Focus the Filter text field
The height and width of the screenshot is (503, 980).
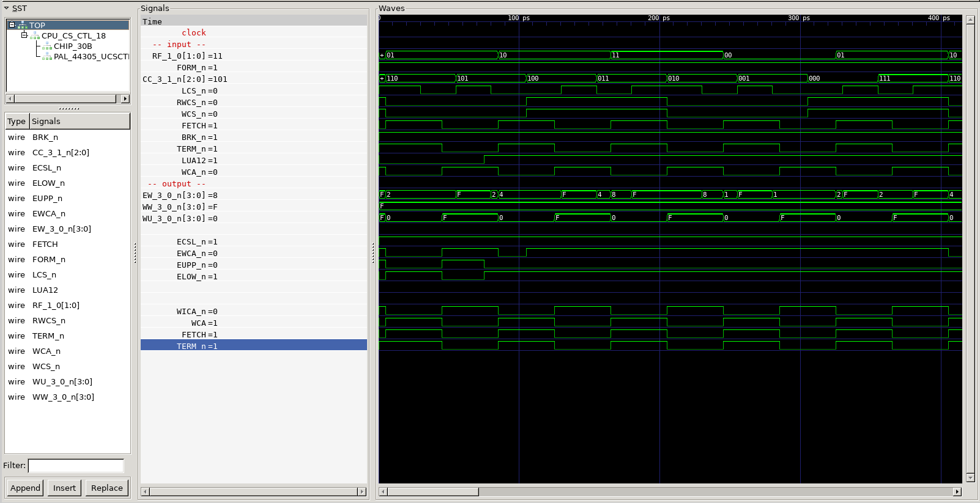tap(76, 466)
